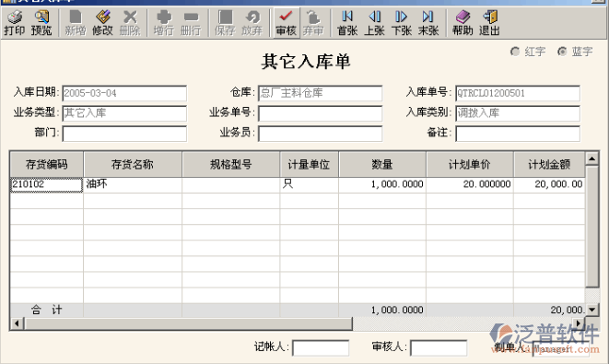Click the table's vertical scrollbar up arrow
The image size is (609, 364).
(591, 159)
